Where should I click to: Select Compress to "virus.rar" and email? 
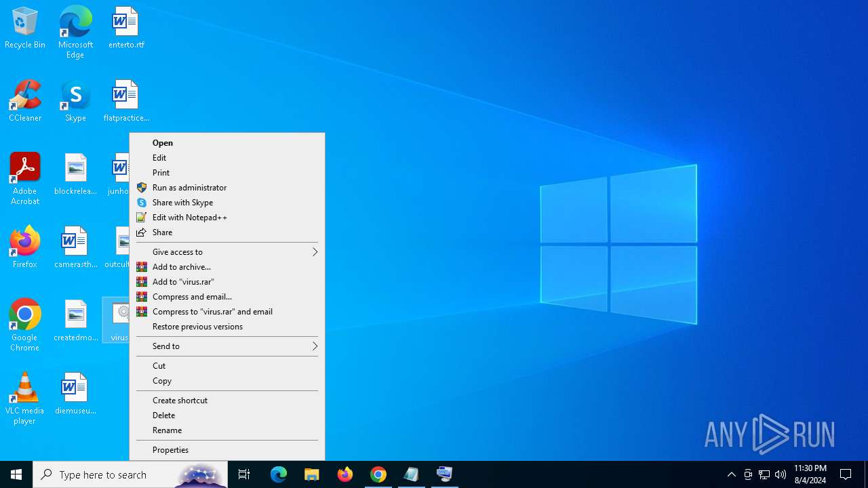(x=227, y=312)
